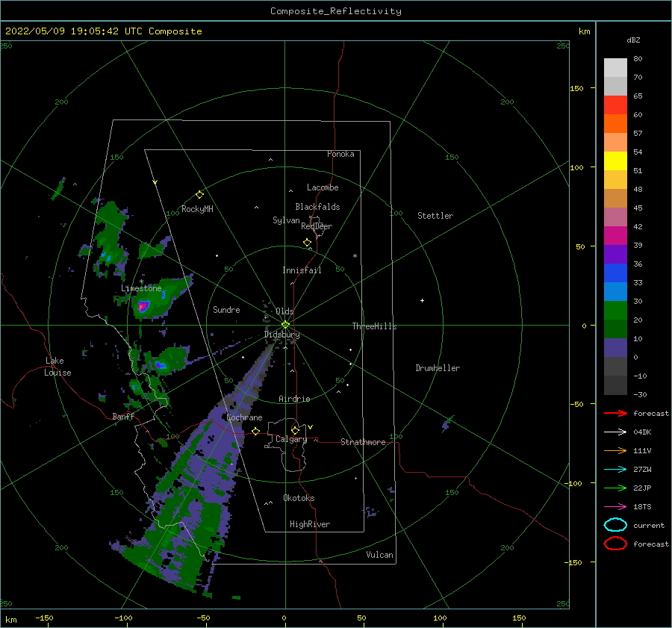Viewport: 672px width, 628px height.
Task: Select the cyan 27ZW arrow legend icon
Action: pyautogui.click(x=615, y=470)
